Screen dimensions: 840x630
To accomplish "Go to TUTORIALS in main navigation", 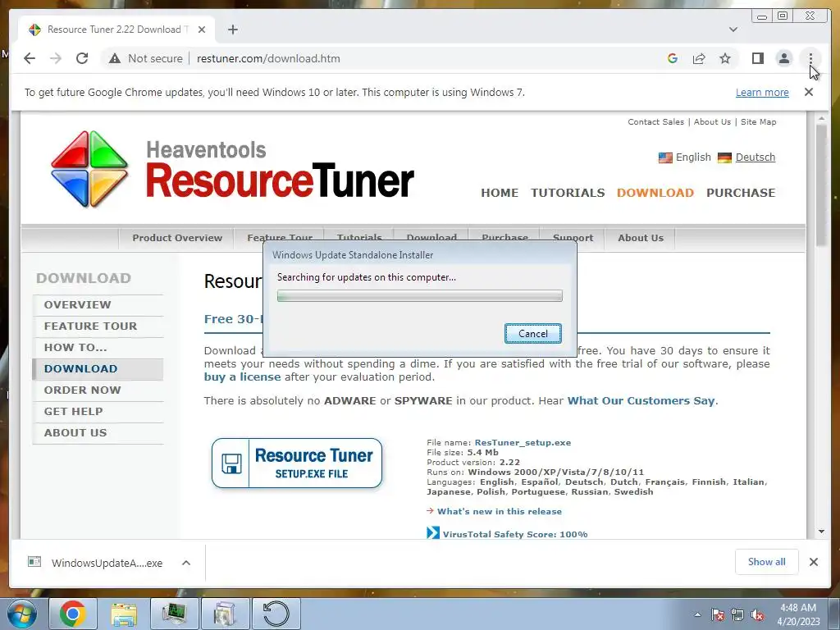I will [x=568, y=193].
